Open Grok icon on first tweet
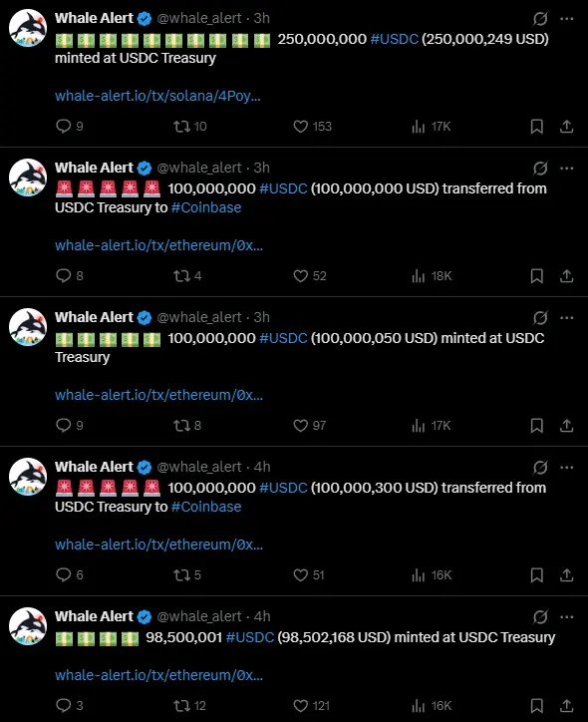The width and height of the screenshot is (588, 722). pos(540,18)
